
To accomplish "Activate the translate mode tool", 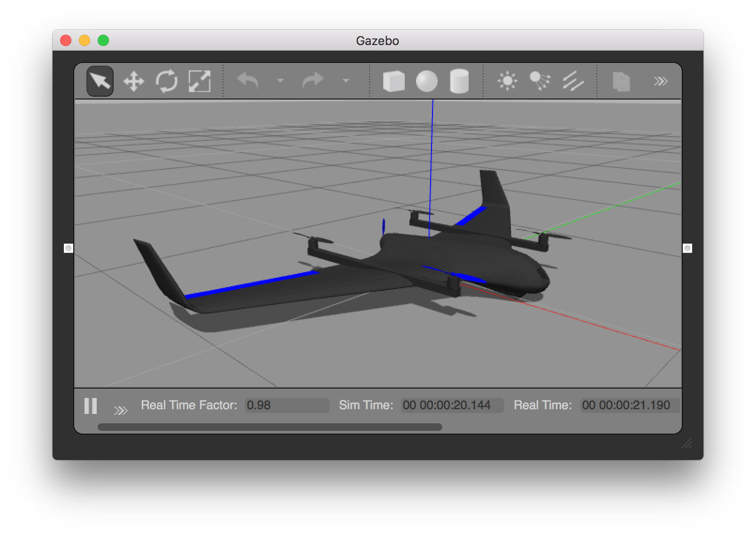I will pyautogui.click(x=133, y=81).
